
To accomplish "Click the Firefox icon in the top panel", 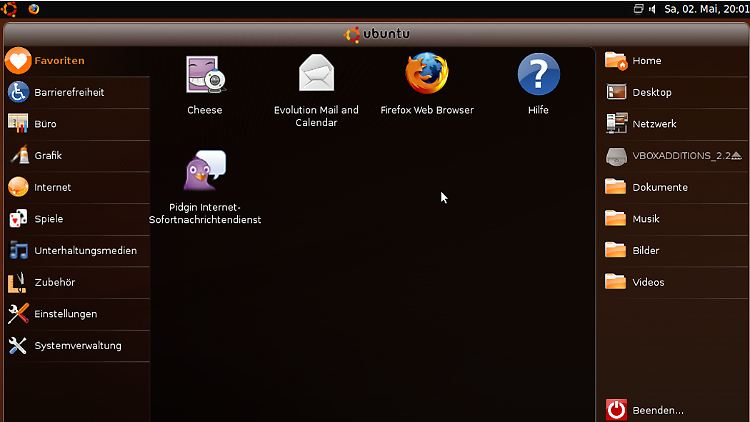I will (33, 9).
